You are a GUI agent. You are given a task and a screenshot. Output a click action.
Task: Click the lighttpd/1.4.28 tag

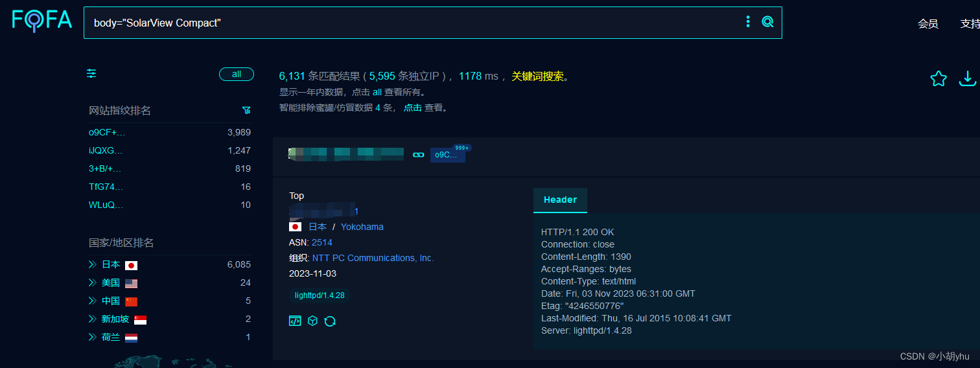pyautogui.click(x=320, y=295)
